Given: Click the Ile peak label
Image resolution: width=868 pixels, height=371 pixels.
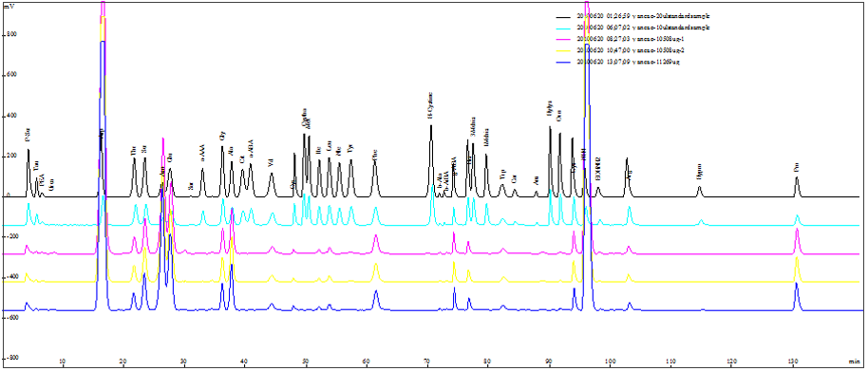Looking at the screenshot, I should click(x=318, y=150).
